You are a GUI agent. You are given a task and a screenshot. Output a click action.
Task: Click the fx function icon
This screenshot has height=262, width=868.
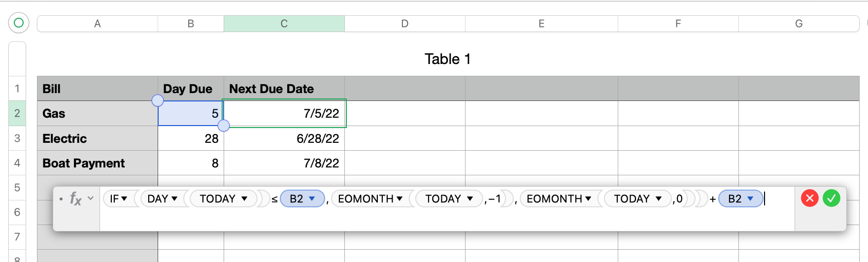point(75,198)
